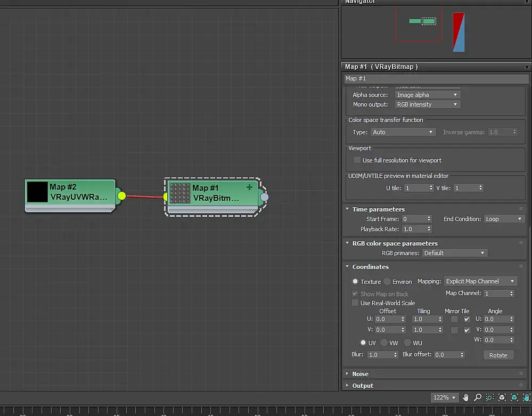This screenshot has height=416, width=532.
Task: Click the plus icon on Map #1 node
Action: tap(249, 187)
